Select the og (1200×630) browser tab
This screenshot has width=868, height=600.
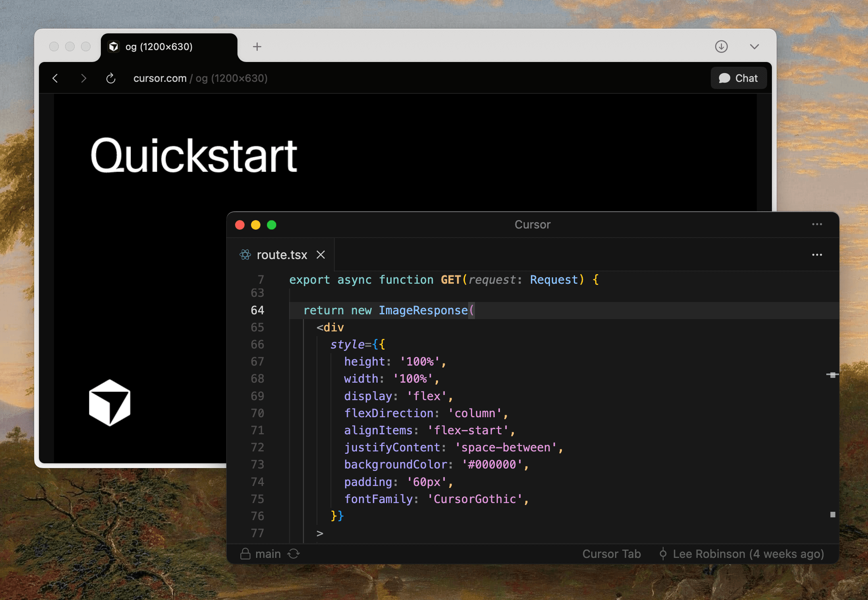pyautogui.click(x=159, y=47)
